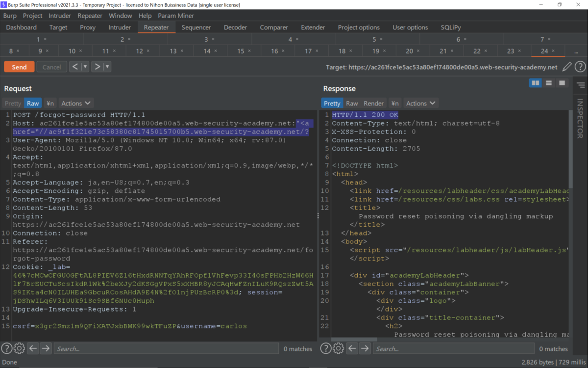Toggle Request Pretty view
The width and height of the screenshot is (588, 368).
pyautogui.click(x=13, y=103)
